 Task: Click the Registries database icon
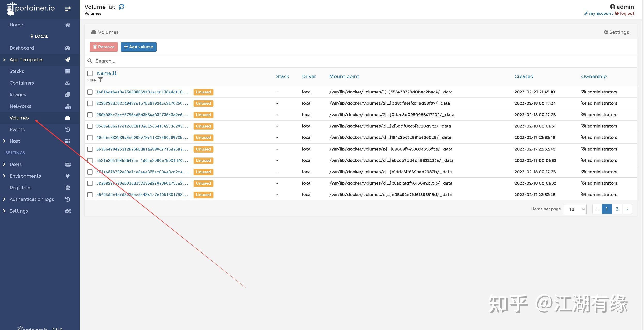point(68,188)
